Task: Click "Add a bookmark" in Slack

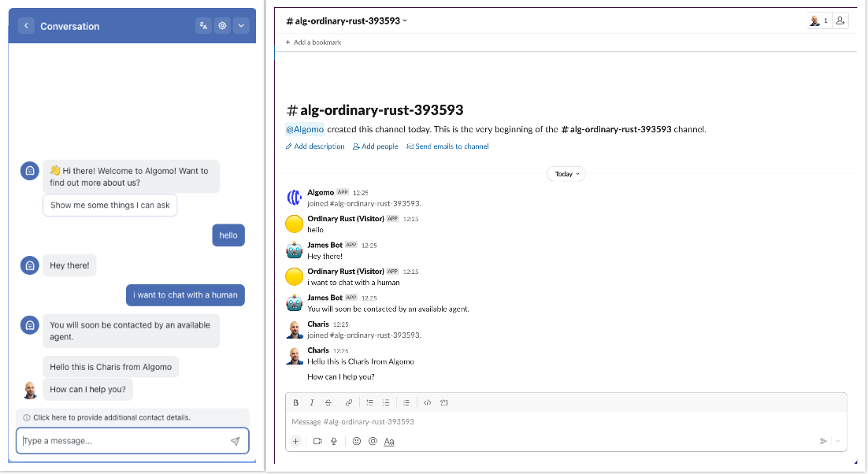Action: click(313, 42)
